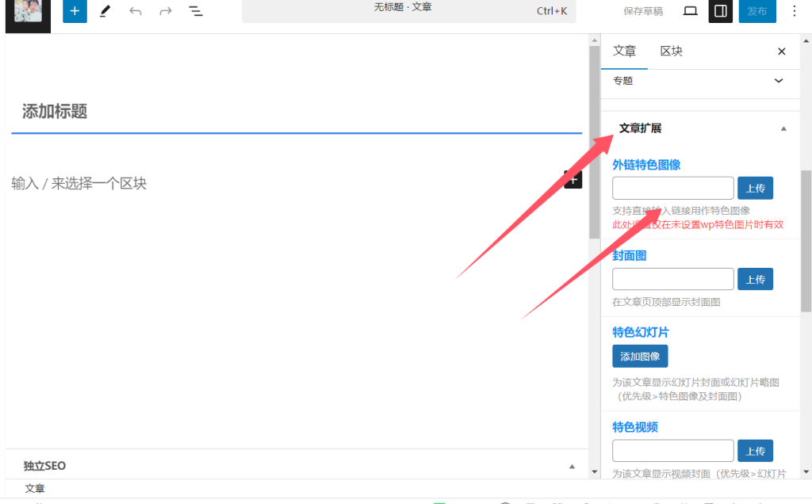
Task: Click the undo arrow icon
Action: pos(135,11)
